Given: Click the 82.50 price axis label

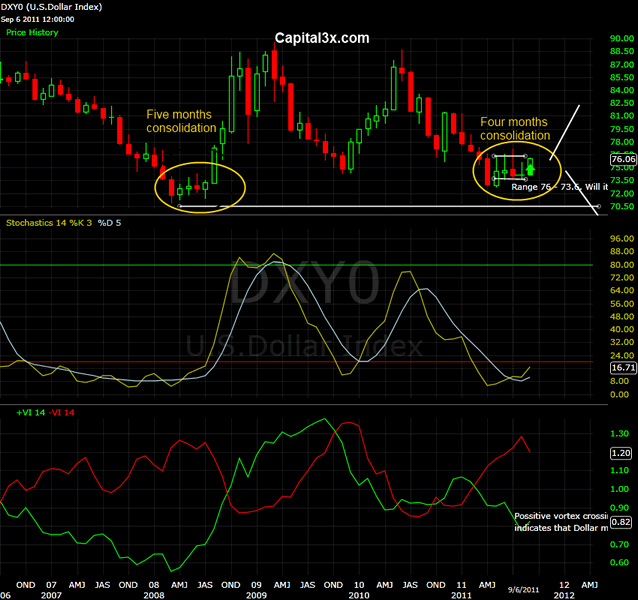Looking at the screenshot, I should pos(622,103).
